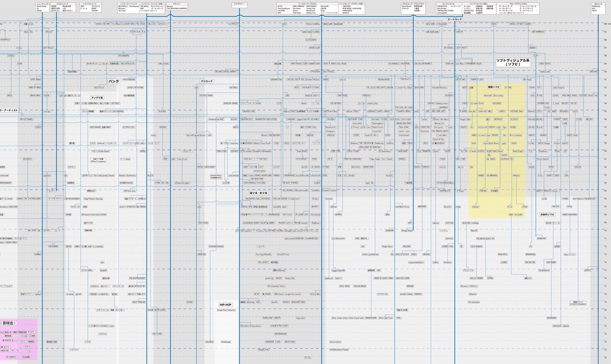Click the GRUNGE-CURSE node
The image size is (611, 364).
pos(249,110)
